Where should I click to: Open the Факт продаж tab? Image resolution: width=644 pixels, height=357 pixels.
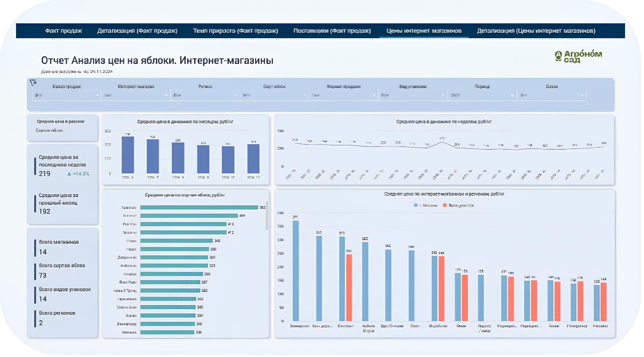tap(63, 31)
